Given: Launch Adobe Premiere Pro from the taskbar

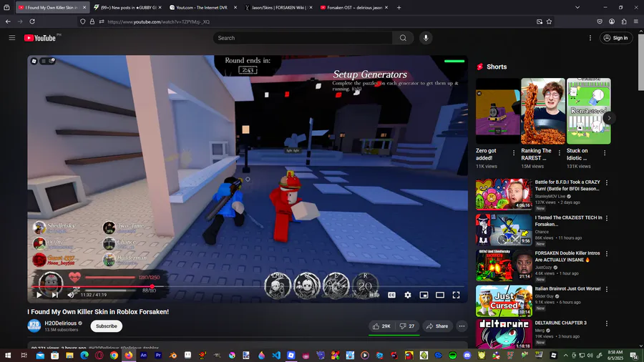Looking at the screenshot, I should [158, 356].
